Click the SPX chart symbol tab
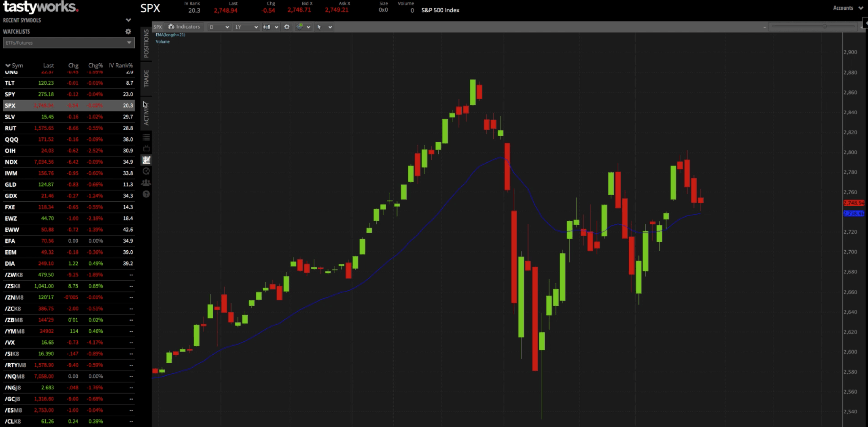This screenshot has height=427, width=868. pos(158,27)
